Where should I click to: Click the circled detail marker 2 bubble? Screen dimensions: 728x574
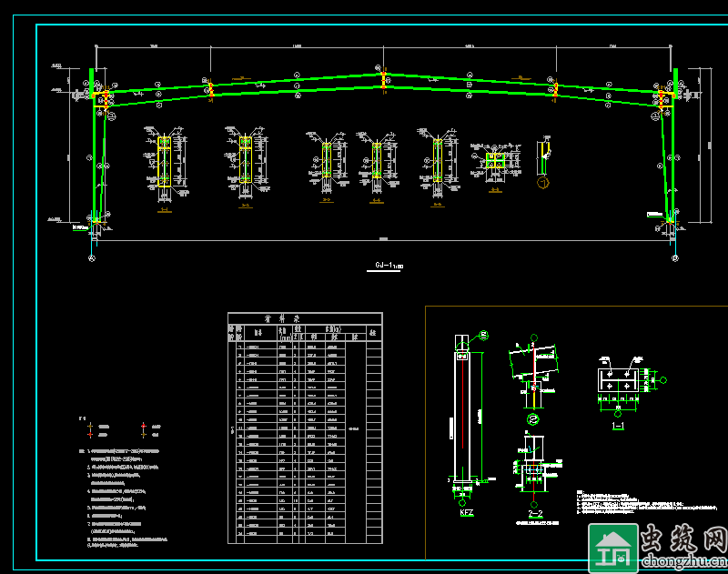[533, 418]
